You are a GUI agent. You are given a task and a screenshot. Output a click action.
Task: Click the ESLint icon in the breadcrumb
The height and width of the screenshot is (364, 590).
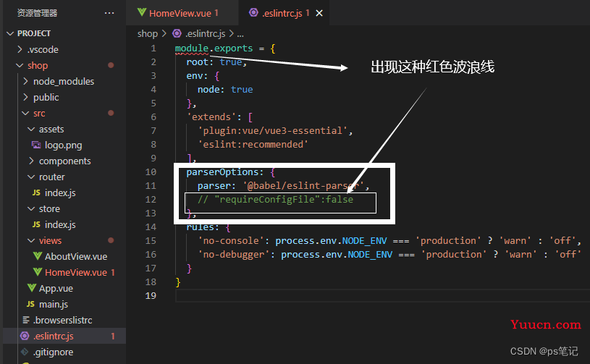177,33
